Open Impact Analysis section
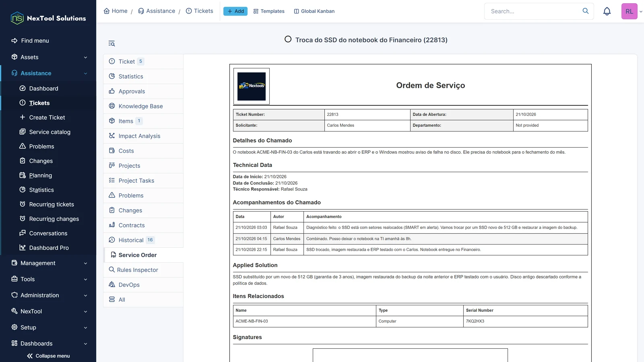Screen dimensions: 644x362 click(x=143, y=136)
